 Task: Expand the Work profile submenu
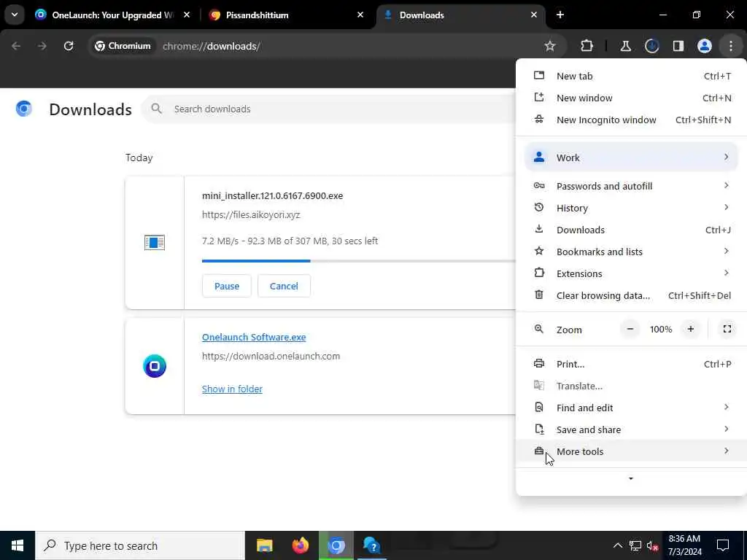click(631, 157)
